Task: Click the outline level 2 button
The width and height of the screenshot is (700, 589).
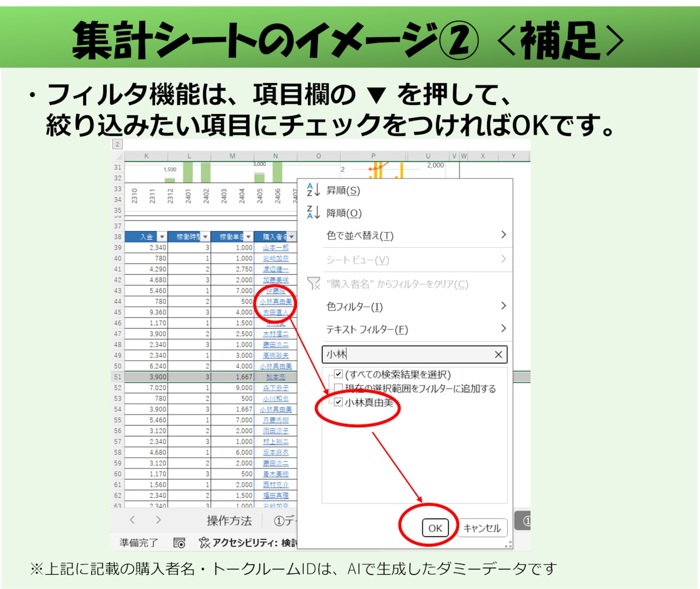Action: pos(117,144)
